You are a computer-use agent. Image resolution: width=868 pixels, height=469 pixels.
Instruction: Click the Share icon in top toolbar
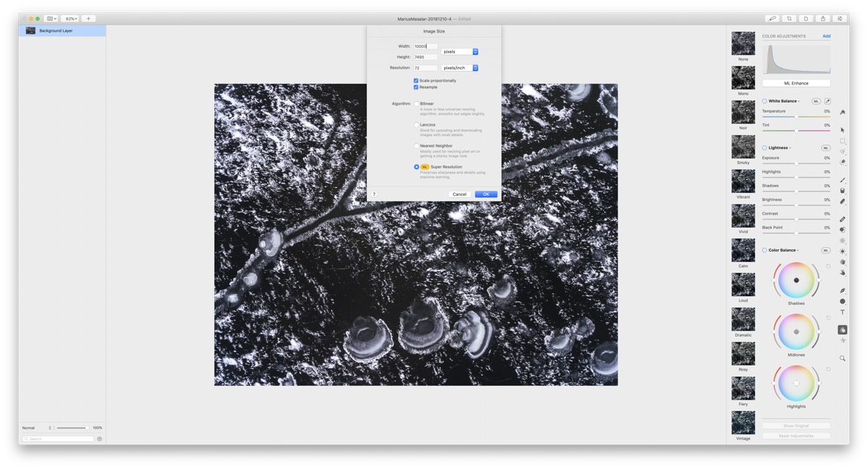click(x=822, y=19)
